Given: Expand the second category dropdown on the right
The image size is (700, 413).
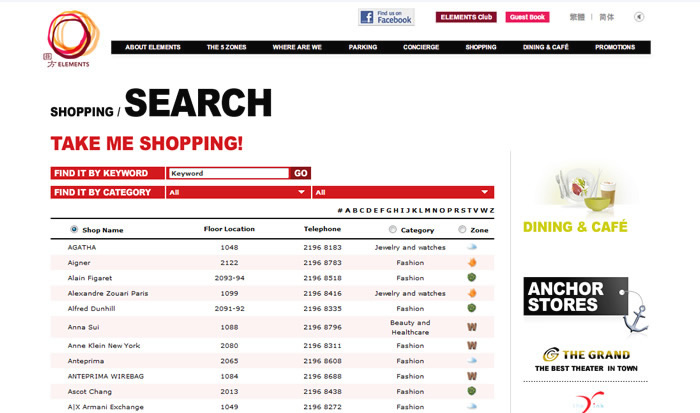Looking at the screenshot, I should tap(403, 192).
